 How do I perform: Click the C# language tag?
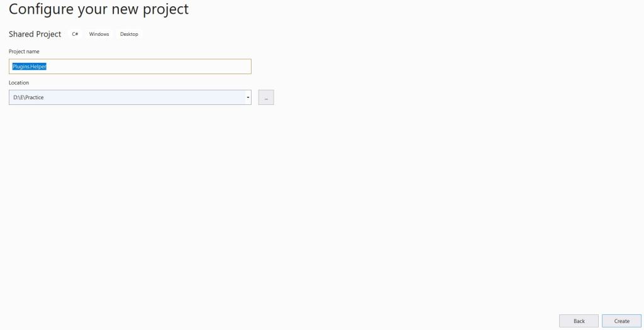click(x=75, y=34)
